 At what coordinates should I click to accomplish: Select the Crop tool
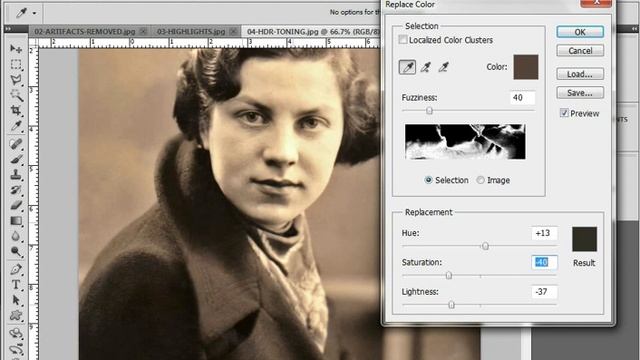(16, 110)
